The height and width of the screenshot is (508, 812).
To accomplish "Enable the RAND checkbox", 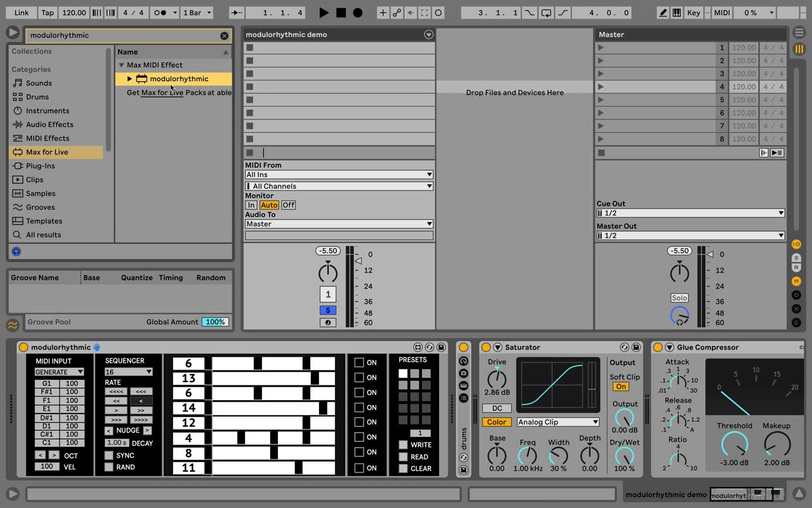I will coord(109,467).
